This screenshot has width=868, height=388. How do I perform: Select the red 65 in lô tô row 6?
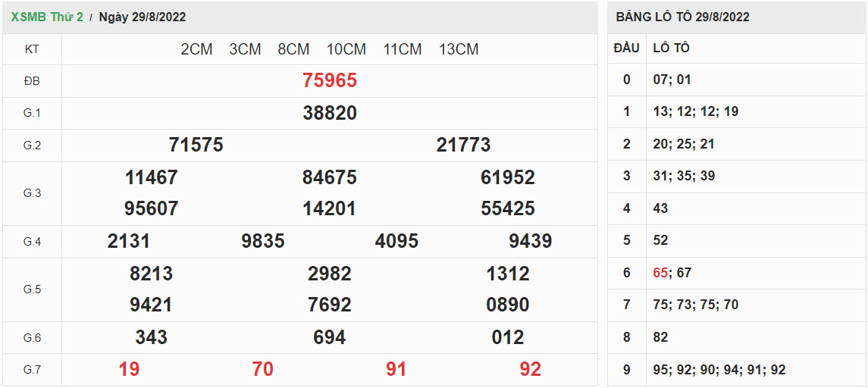pos(660,273)
